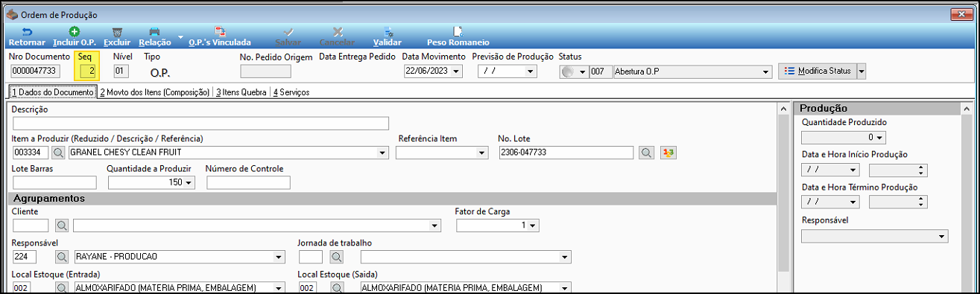The width and height of the screenshot is (980, 294).
Task: Click search icon for Local Estoque (Saída)
Action: [337, 288]
